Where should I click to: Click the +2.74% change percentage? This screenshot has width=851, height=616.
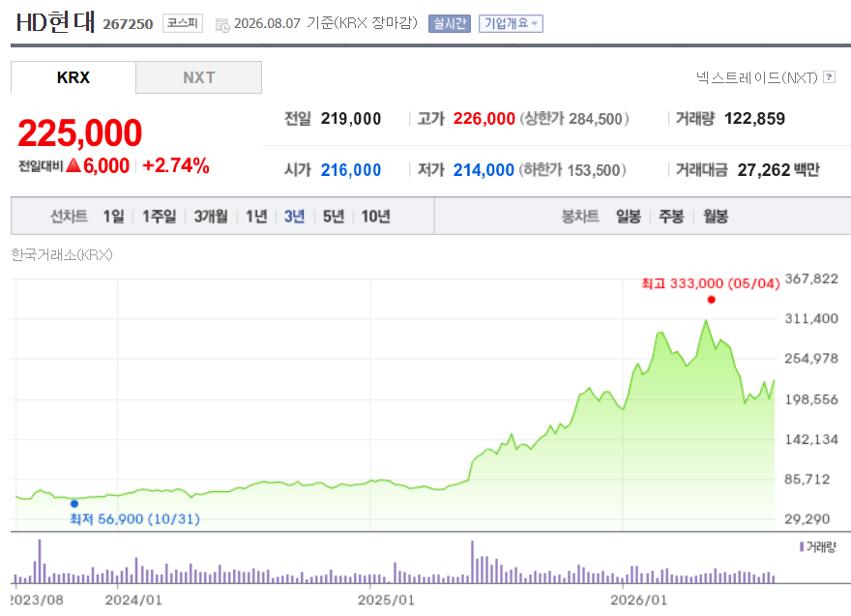(176, 165)
